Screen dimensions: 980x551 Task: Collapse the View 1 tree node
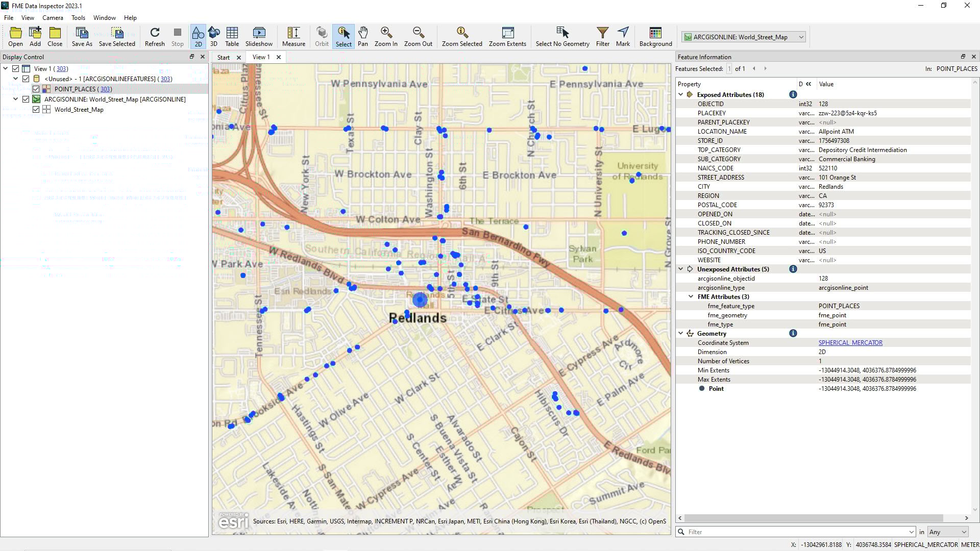pyautogui.click(x=6, y=68)
